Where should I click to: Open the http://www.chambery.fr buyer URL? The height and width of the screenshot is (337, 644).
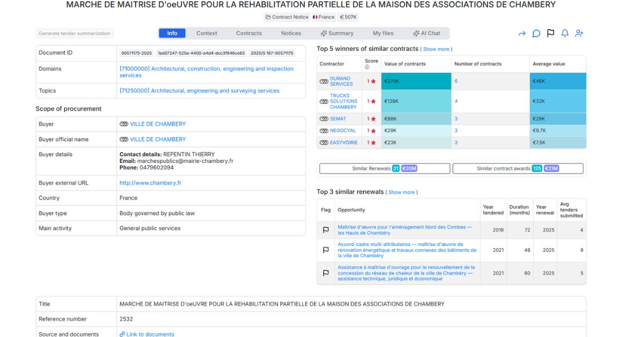[150, 183]
